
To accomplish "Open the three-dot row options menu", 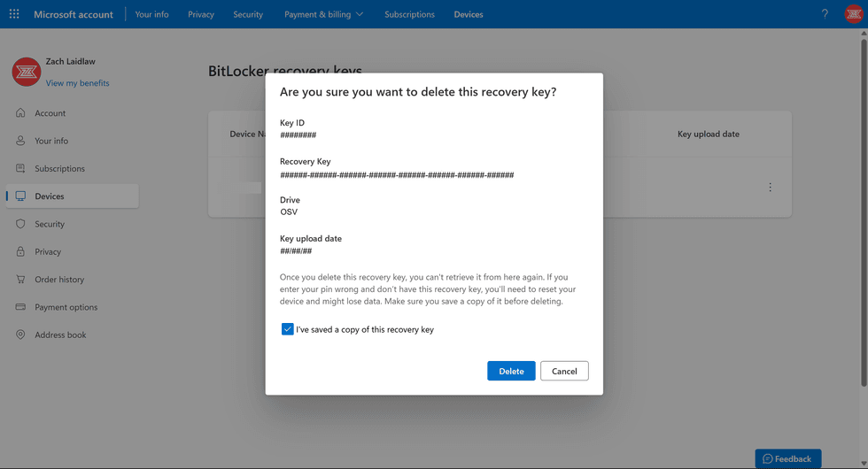I will coord(770,188).
